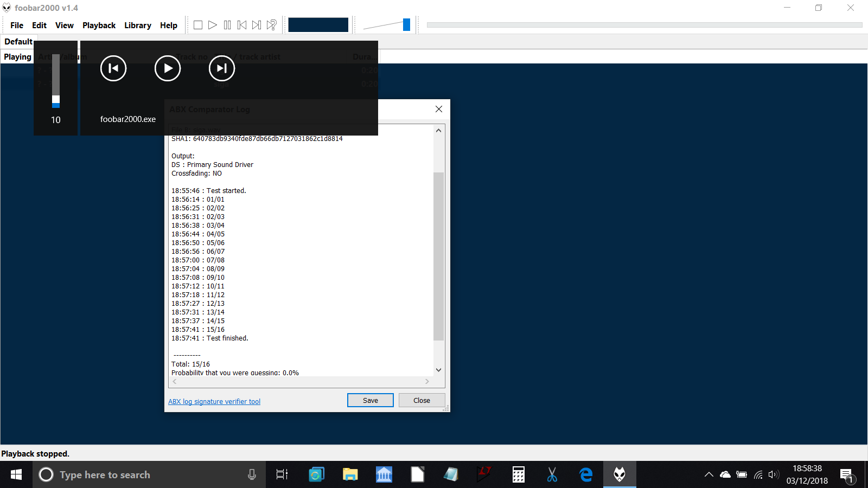
Task: Adjust the system volume overlay slider
Action: coord(56,81)
